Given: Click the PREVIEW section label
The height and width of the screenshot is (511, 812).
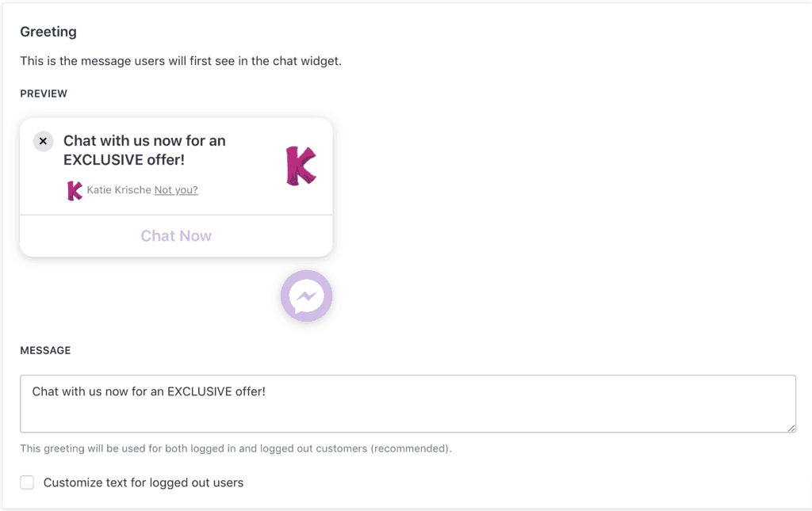Looking at the screenshot, I should (44, 93).
